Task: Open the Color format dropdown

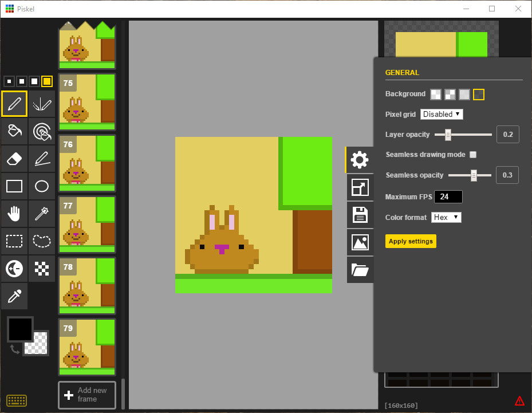Action: (x=446, y=218)
